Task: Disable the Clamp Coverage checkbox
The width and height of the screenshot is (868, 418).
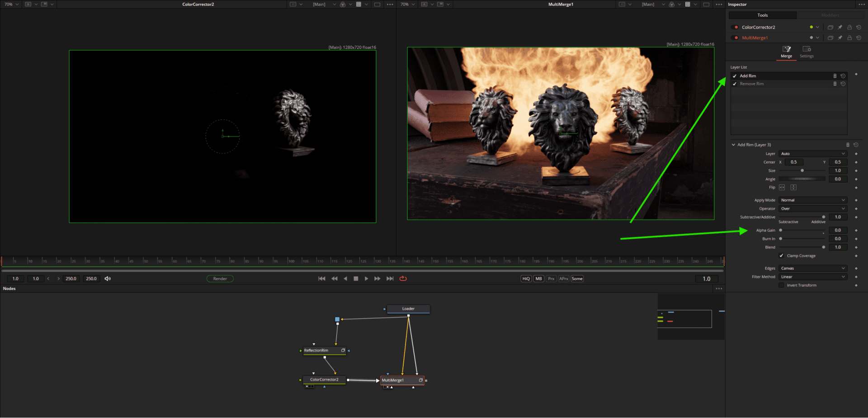Action: tap(781, 255)
